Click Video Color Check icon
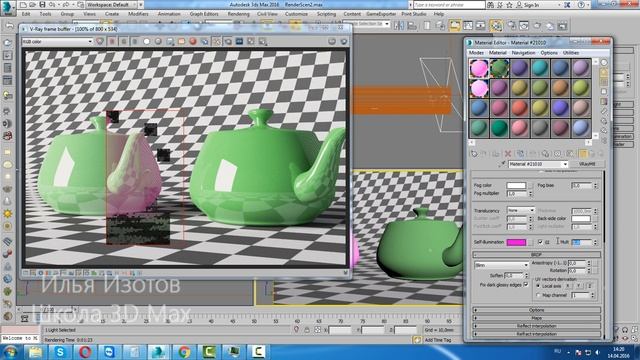Image resolution: width=640 pixels, height=360 pixels. [x=604, y=101]
